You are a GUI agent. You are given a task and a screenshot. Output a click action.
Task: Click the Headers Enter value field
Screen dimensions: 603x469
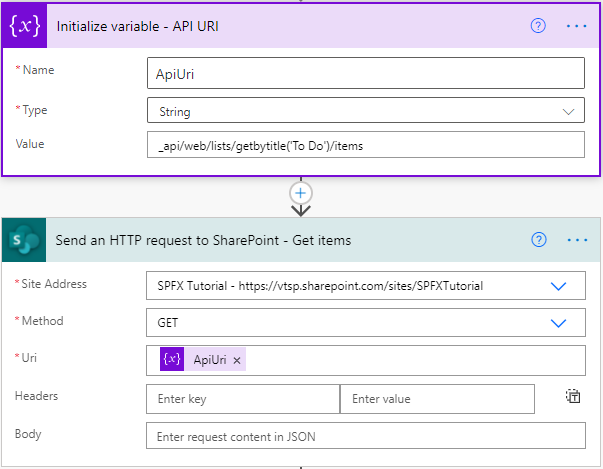437,399
